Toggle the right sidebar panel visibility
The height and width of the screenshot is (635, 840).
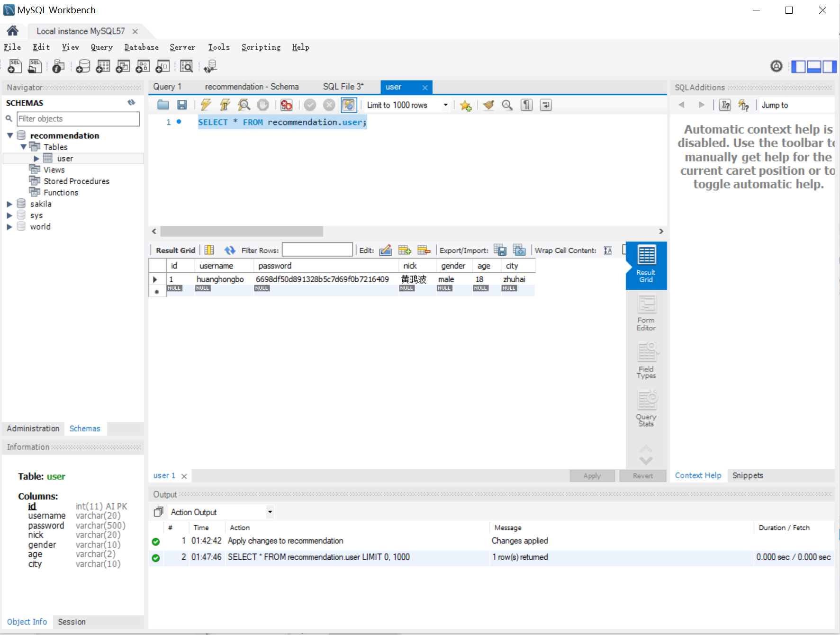[829, 67]
